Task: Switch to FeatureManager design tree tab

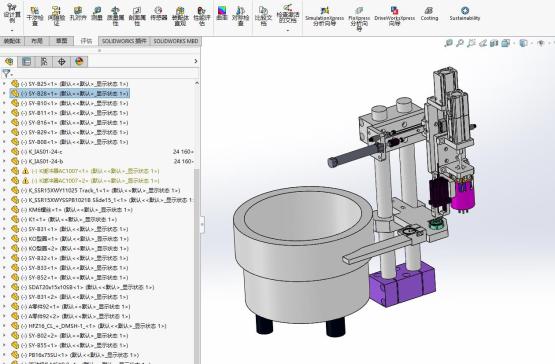Action: (9, 62)
